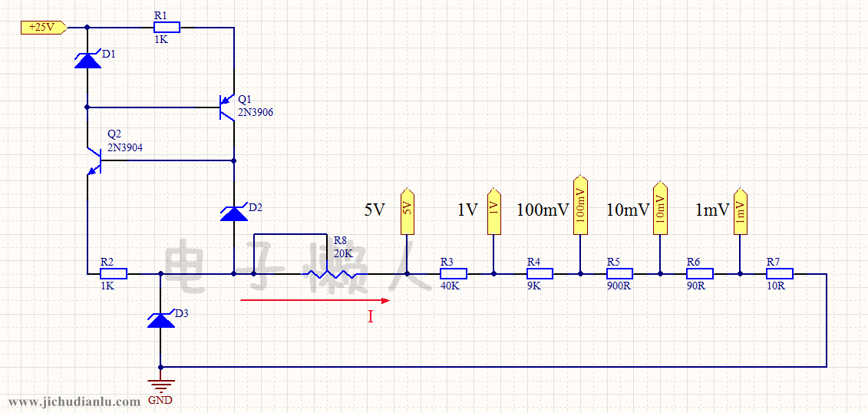
Task: Select the R8 20K potentiometer symbol
Action: click(328, 273)
